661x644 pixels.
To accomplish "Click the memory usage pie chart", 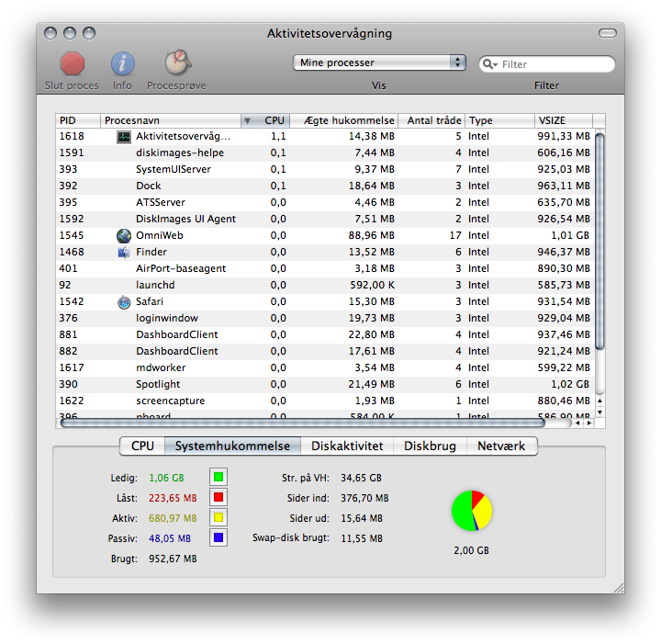I will click(472, 511).
